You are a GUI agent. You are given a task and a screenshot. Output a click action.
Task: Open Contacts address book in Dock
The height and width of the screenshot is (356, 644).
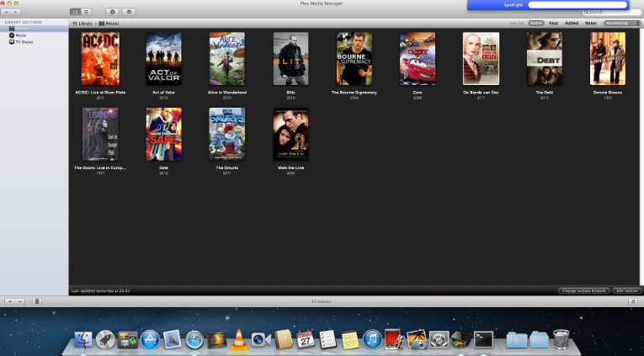point(284,339)
